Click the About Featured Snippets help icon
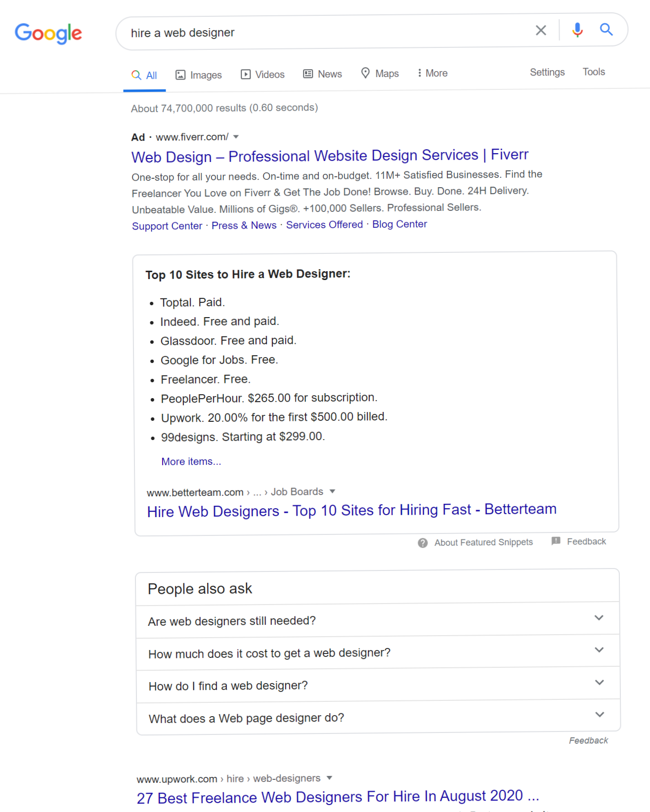This screenshot has height=812, width=650. (423, 543)
